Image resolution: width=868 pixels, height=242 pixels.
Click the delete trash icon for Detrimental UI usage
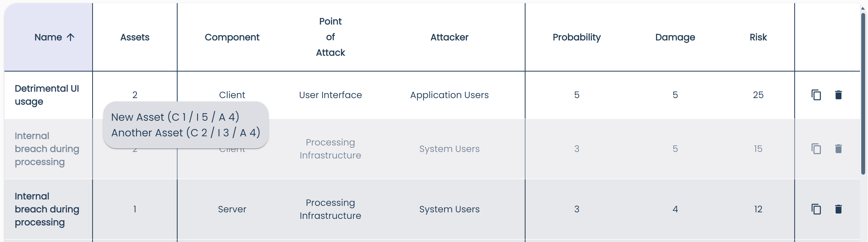(839, 95)
